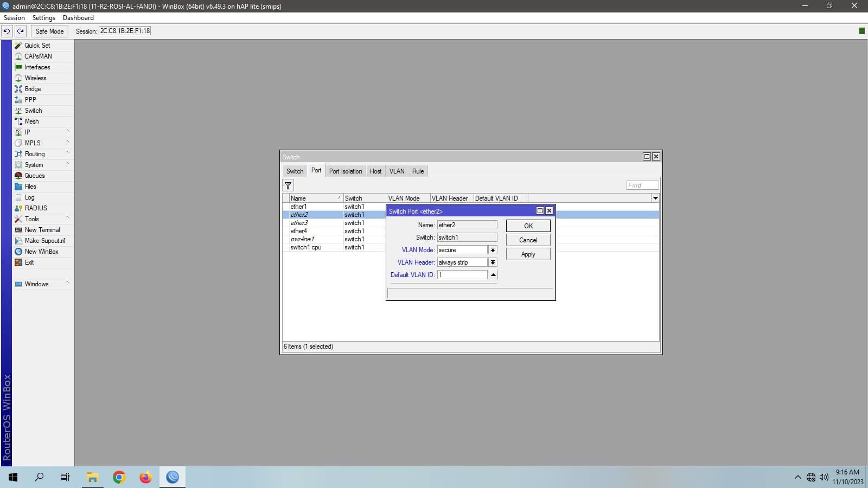
Task: Click Apply in Switch Port dialog
Action: [x=528, y=254]
